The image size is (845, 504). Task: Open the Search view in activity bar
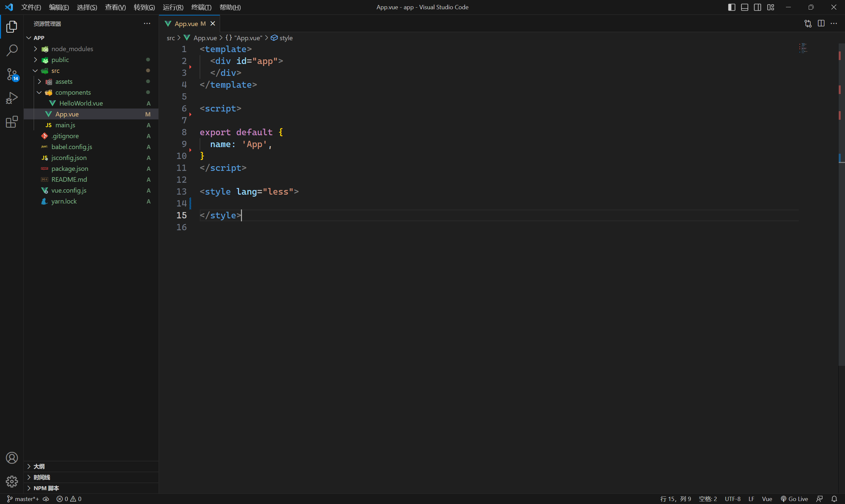click(x=12, y=50)
